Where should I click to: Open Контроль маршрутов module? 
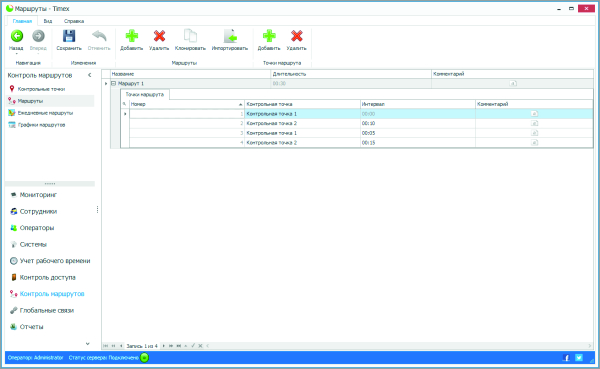tap(52, 294)
